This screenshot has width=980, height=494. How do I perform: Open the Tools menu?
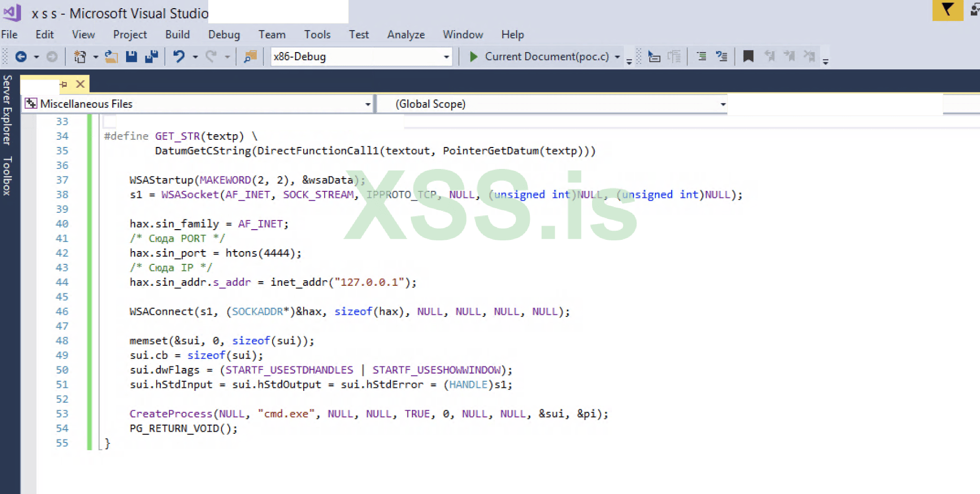coord(317,34)
